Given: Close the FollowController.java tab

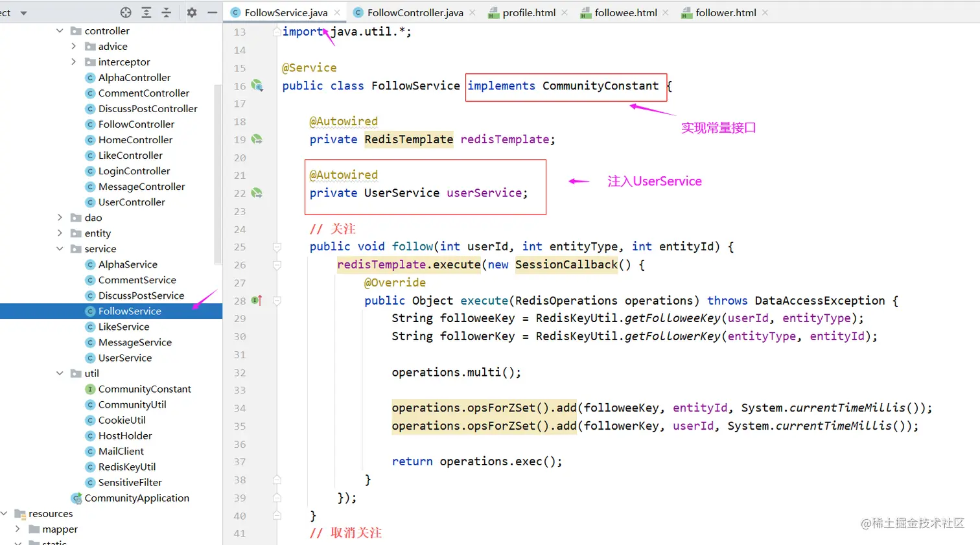Looking at the screenshot, I should tap(472, 12).
